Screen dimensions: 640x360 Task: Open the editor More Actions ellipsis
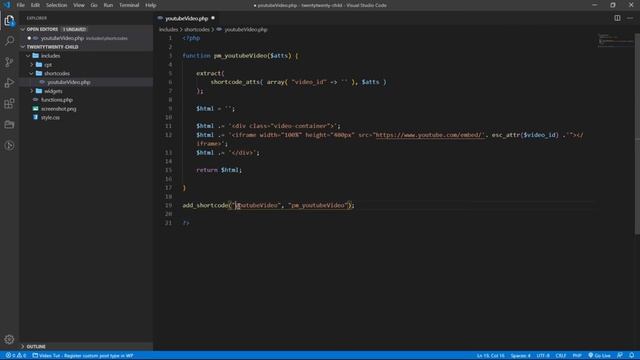(x=630, y=18)
